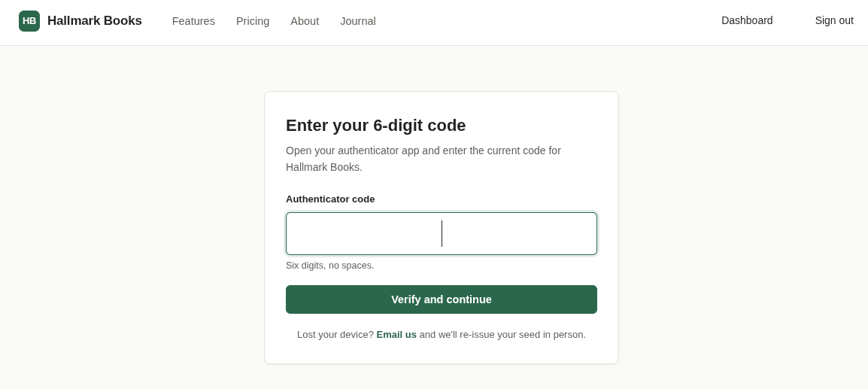Open the Journal nav link
The width and height of the screenshot is (868, 389).
(357, 21)
